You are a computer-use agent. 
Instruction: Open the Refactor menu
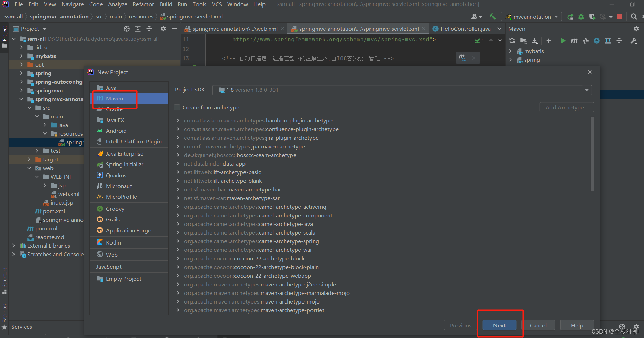tap(143, 4)
